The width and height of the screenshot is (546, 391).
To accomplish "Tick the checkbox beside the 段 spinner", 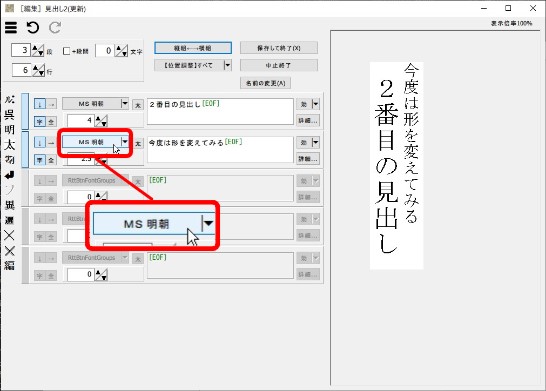I will click(x=67, y=51).
